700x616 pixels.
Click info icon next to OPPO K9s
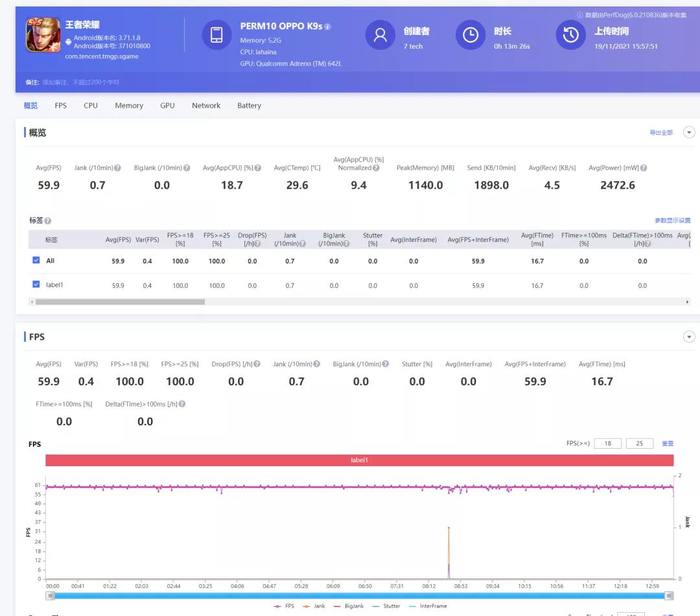point(327,27)
